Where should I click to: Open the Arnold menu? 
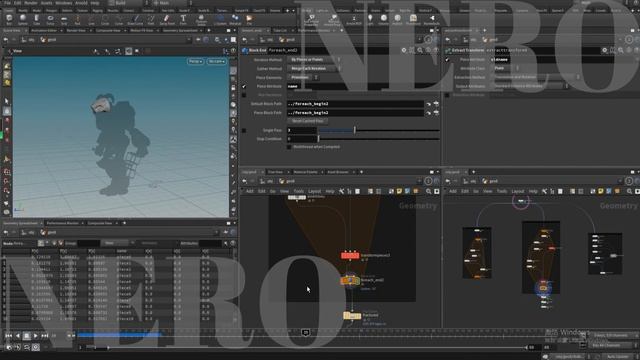point(81,3)
